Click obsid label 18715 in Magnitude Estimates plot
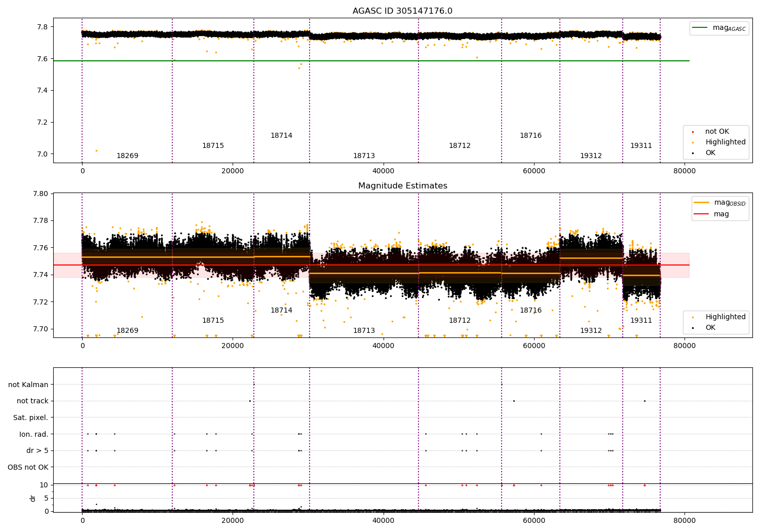This screenshot has height=532, width=760. [213, 321]
